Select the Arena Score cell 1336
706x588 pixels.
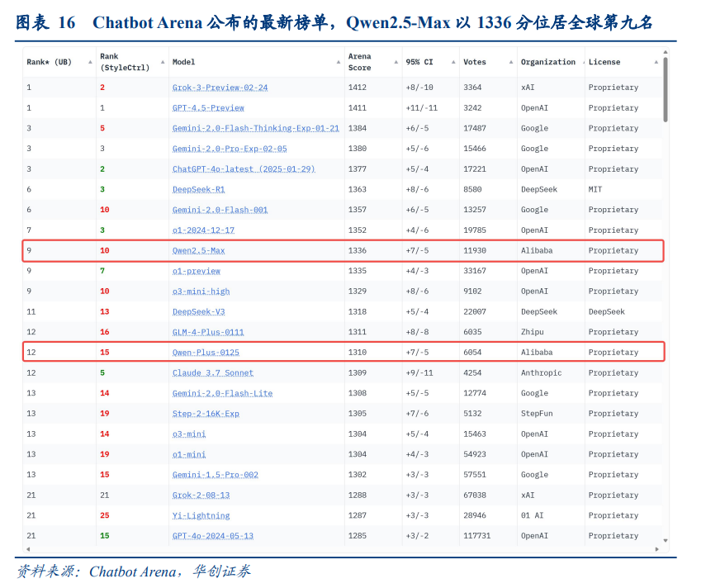tap(357, 251)
